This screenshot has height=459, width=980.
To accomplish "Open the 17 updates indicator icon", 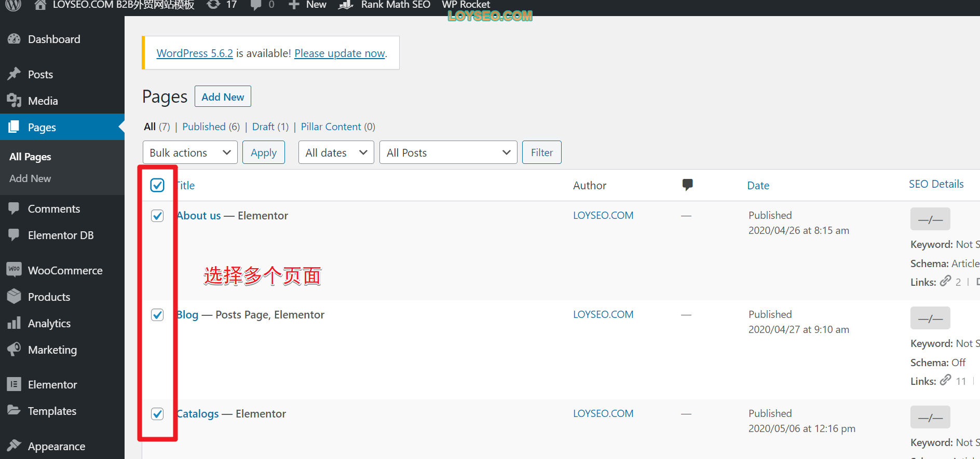I will 213,5.
